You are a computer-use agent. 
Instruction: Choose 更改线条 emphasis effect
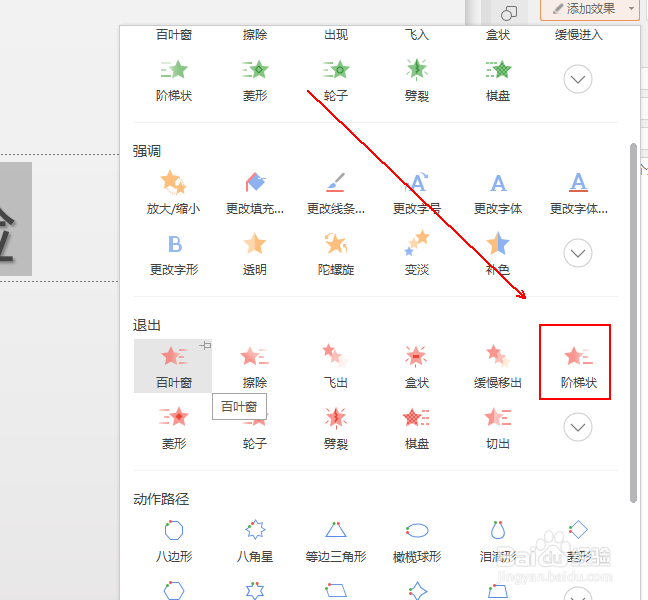click(x=336, y=193)
